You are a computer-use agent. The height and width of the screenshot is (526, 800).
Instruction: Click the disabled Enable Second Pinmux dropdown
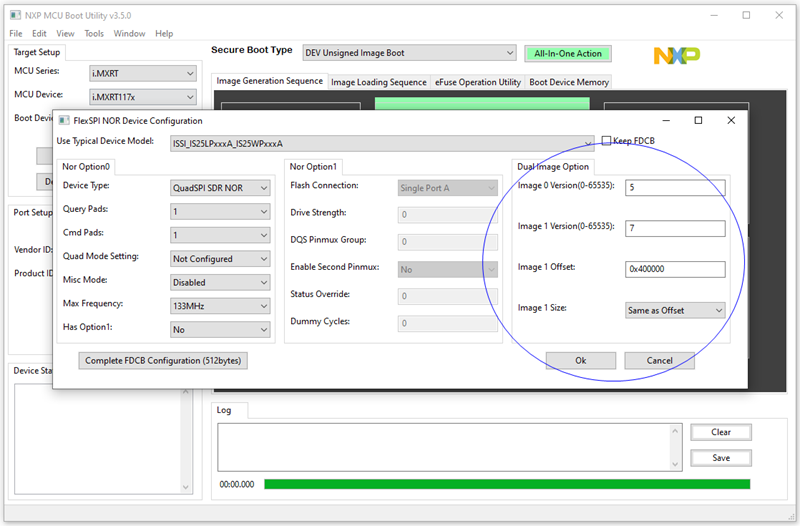447,269
